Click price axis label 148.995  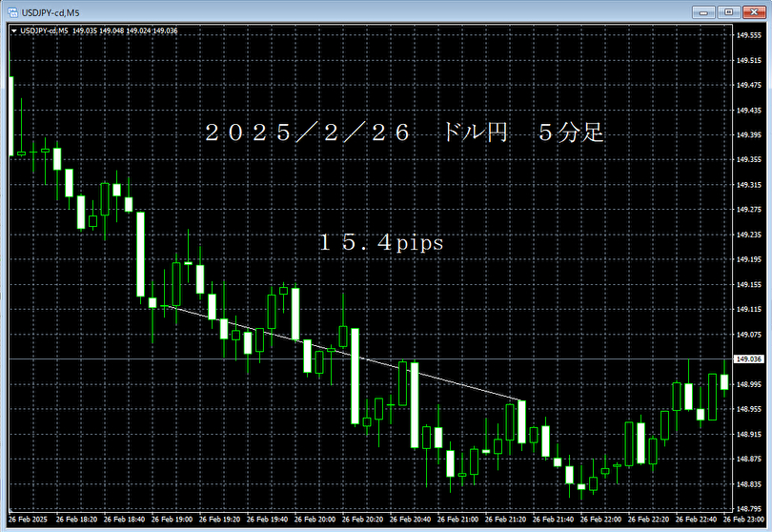749,384
